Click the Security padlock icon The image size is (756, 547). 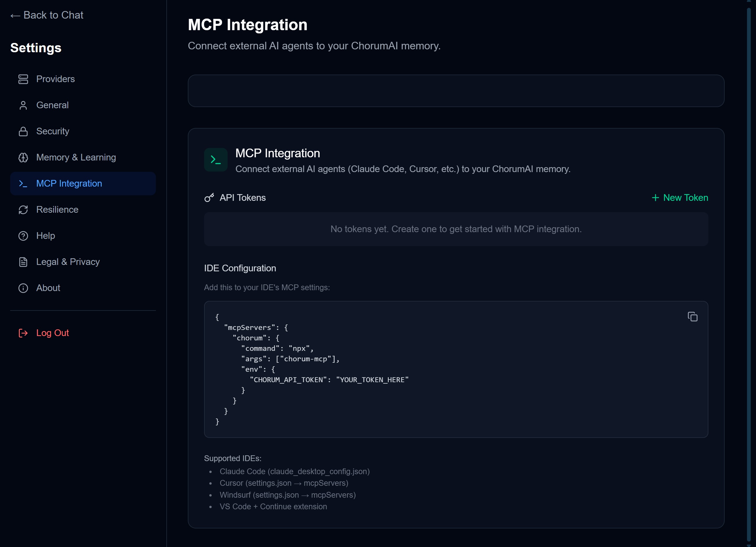click(23, 131)
